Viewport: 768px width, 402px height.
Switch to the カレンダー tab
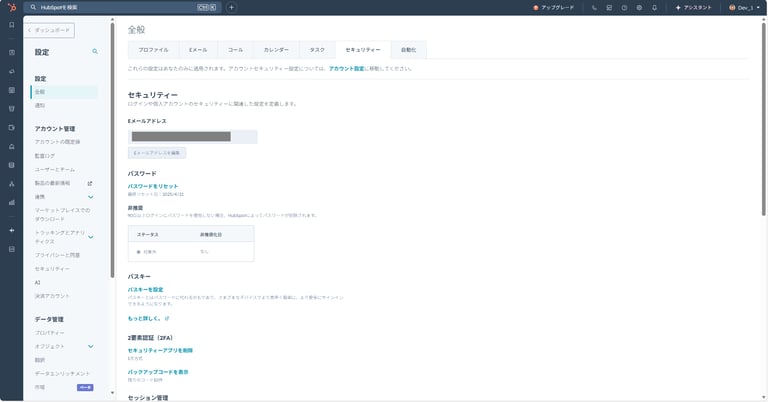pos(276,50)
